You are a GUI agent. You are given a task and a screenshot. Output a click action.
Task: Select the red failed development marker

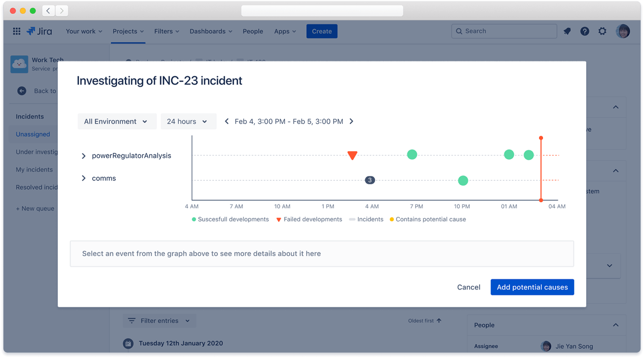[352, 155]
